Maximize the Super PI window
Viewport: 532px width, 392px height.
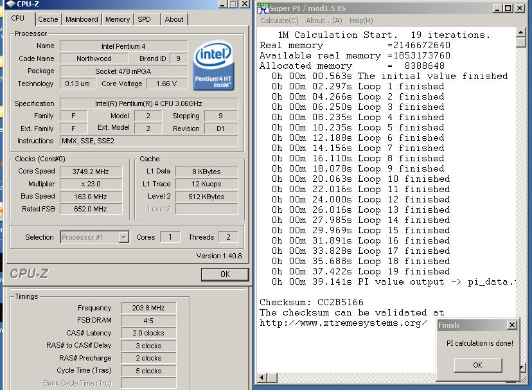(x=508, y=8)
